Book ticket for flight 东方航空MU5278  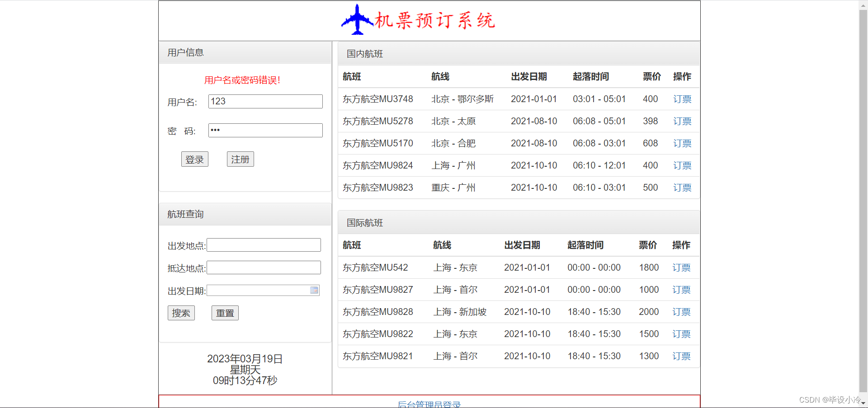[x=682, y=121]
